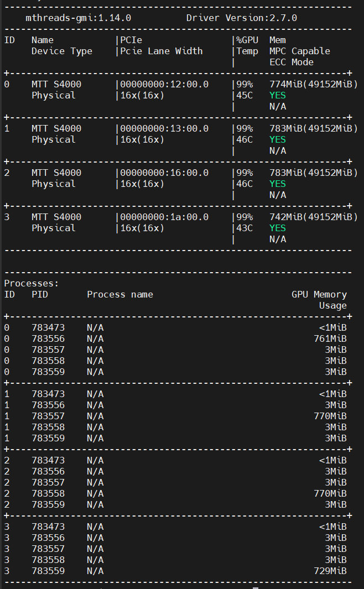
Task: Click the Device Type header label
Action: 61,51
